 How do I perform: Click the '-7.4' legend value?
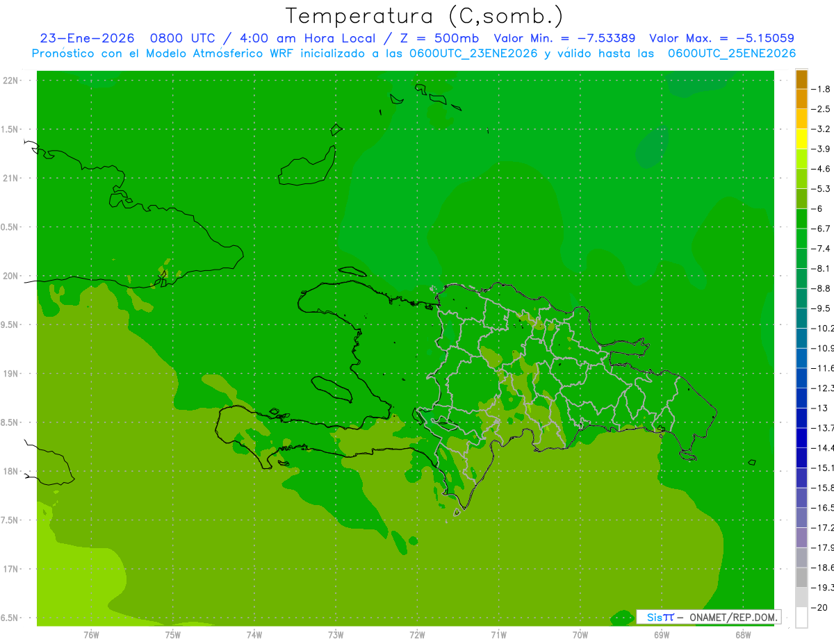tap(821, 249)
